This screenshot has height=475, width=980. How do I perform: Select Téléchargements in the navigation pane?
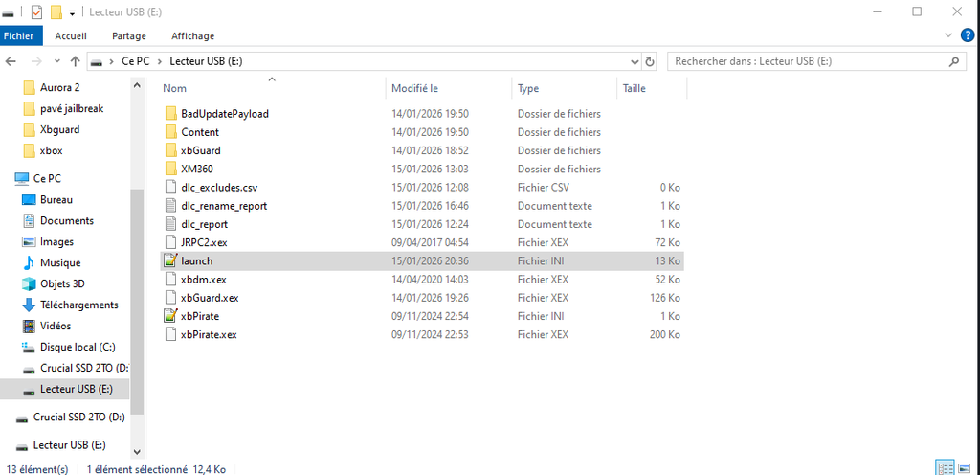(x=78, y=305)
